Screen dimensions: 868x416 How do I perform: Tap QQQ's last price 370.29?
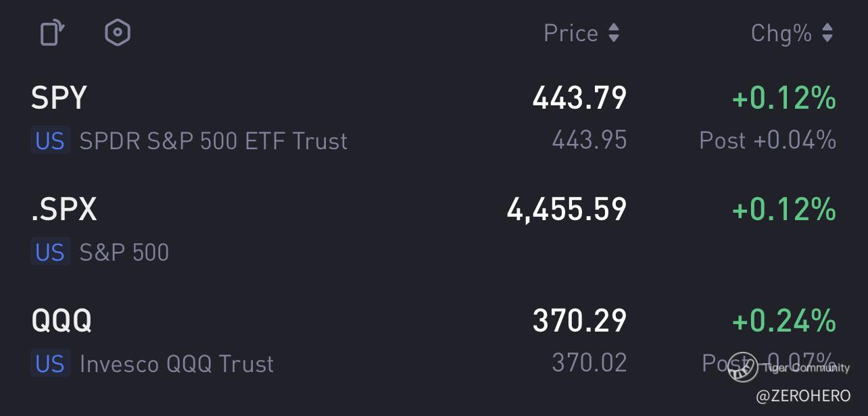point(579,320)
